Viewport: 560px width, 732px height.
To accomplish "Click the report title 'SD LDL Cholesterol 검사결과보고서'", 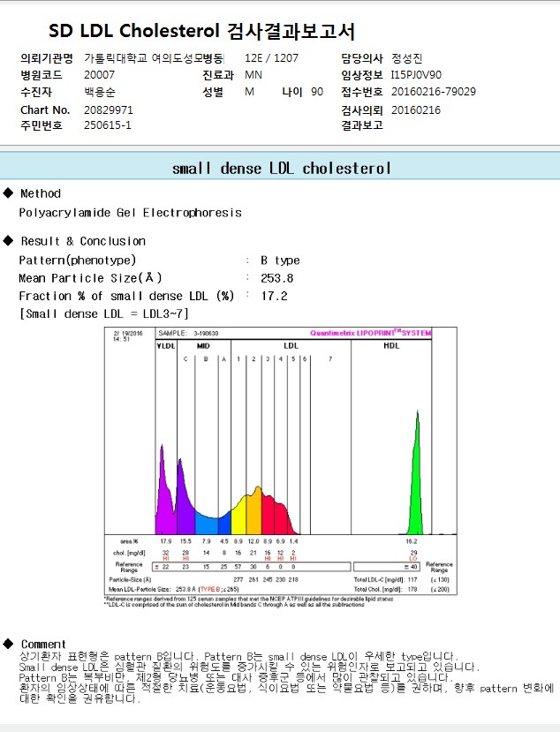I will tap(201, 31).
